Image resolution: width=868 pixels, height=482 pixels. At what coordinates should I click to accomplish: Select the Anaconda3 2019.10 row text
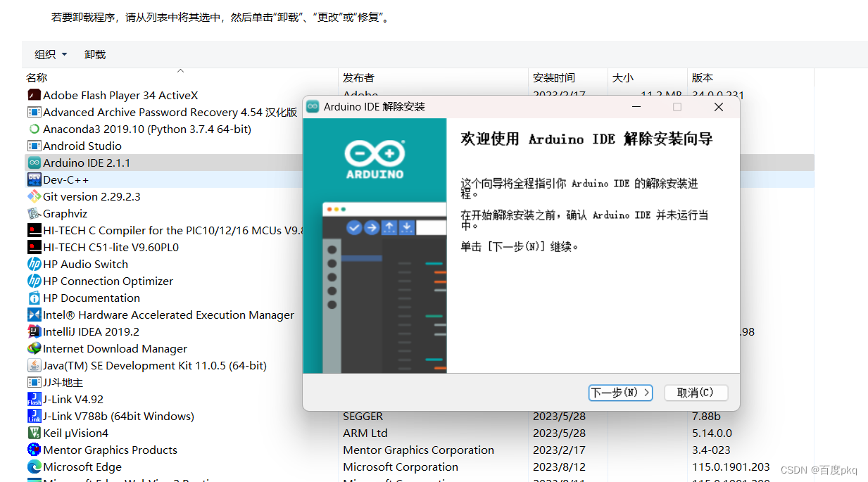point(147,129)
